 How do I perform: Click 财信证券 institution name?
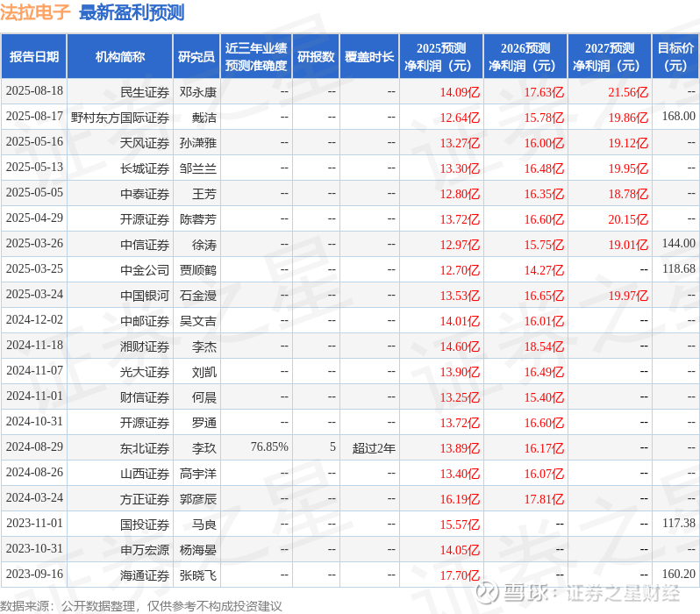coord(145,398)
